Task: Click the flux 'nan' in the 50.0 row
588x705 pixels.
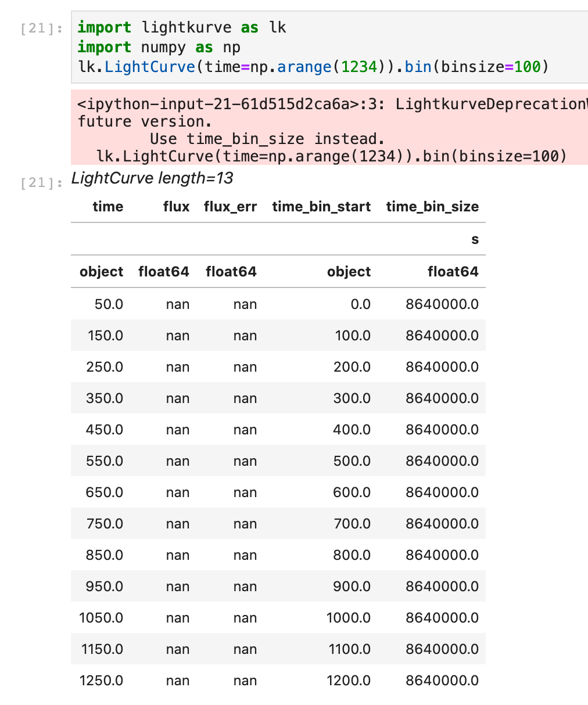Action: [178, 304]
